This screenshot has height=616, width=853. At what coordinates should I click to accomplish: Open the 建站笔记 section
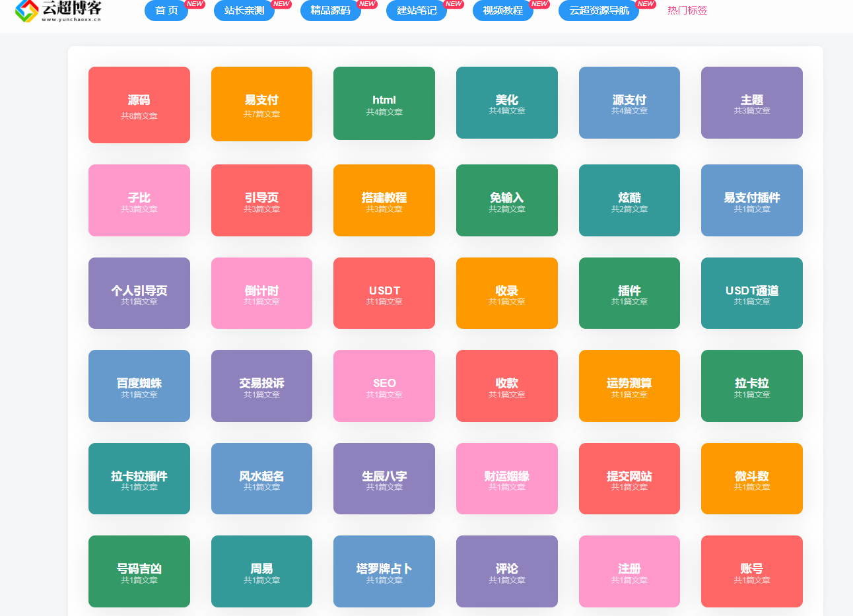click(x=416, y=11)
